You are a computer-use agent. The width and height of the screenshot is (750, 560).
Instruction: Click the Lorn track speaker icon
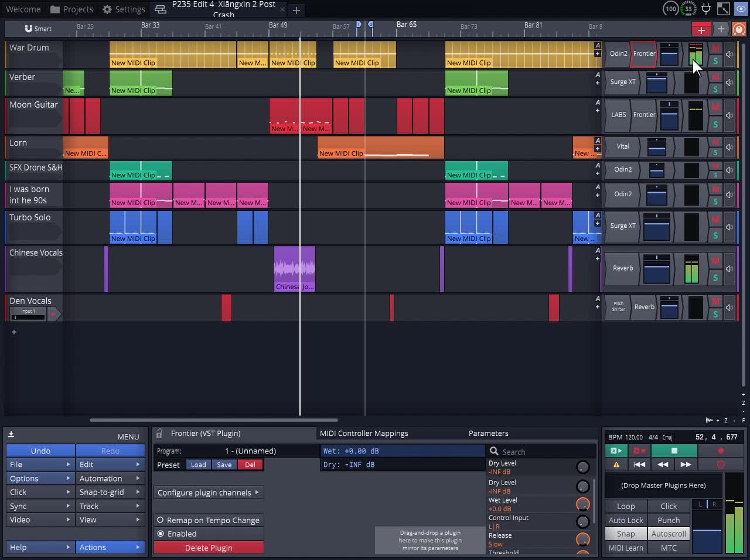pyautogui.click(x=729, y=147)
